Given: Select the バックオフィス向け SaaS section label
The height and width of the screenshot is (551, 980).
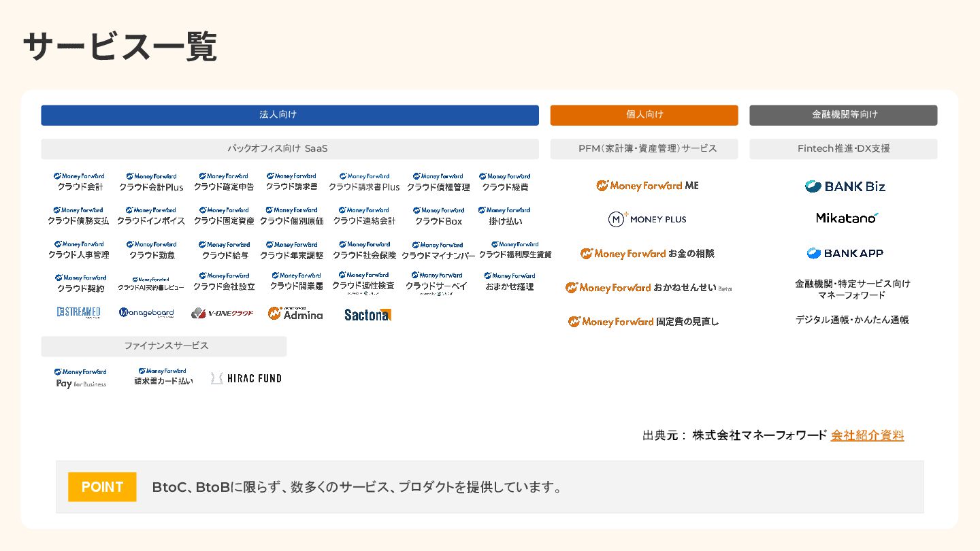Looking at the screenshot, I should point(290,149).
